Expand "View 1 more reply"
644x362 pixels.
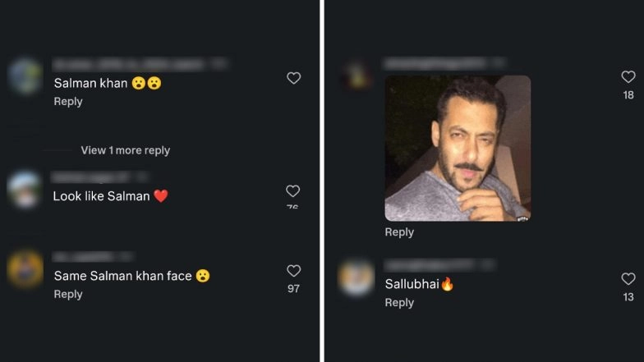pyautogui.click(x=125, y=150)
